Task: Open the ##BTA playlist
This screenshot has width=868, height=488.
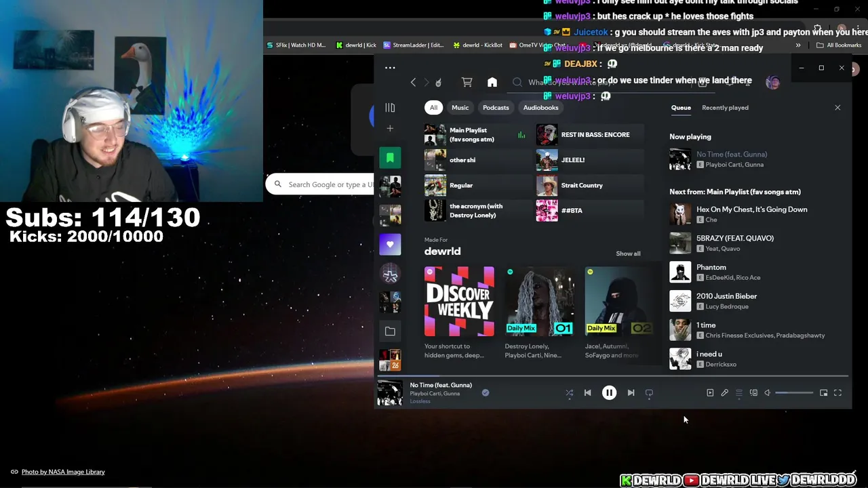Action: pyautogui.click(x=590, y=210)
